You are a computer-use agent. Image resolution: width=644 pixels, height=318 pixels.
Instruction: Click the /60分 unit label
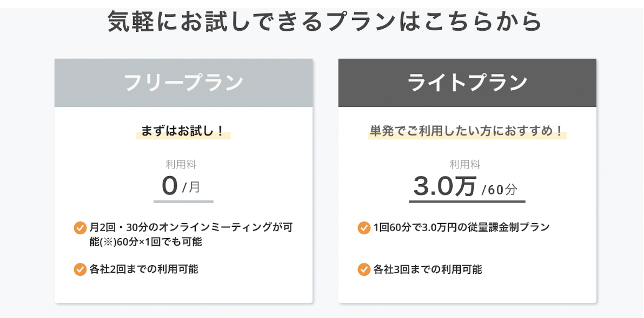point(500,190)
